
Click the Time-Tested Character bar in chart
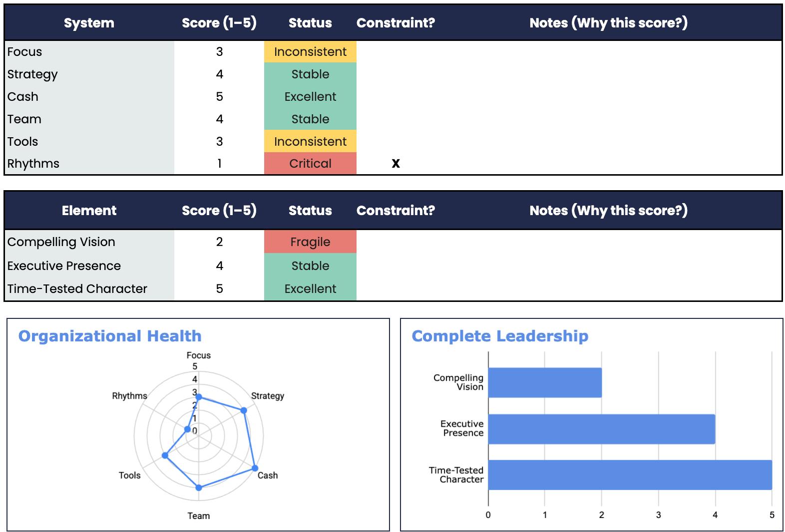coord(630,475)
